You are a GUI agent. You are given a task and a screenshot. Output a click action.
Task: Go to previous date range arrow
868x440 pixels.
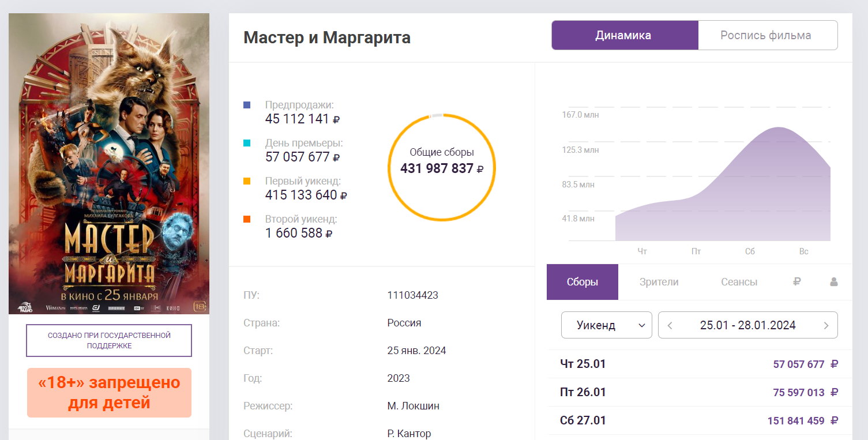click(x=670, y=325)
